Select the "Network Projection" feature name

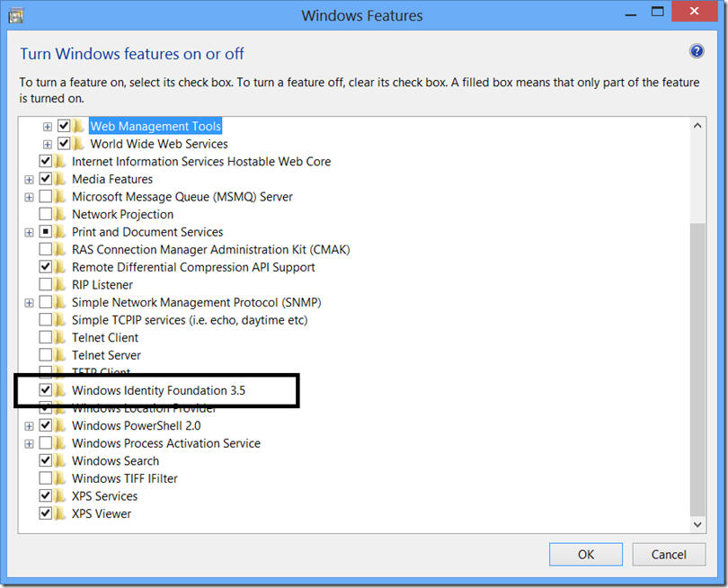[x=122, y=215]
